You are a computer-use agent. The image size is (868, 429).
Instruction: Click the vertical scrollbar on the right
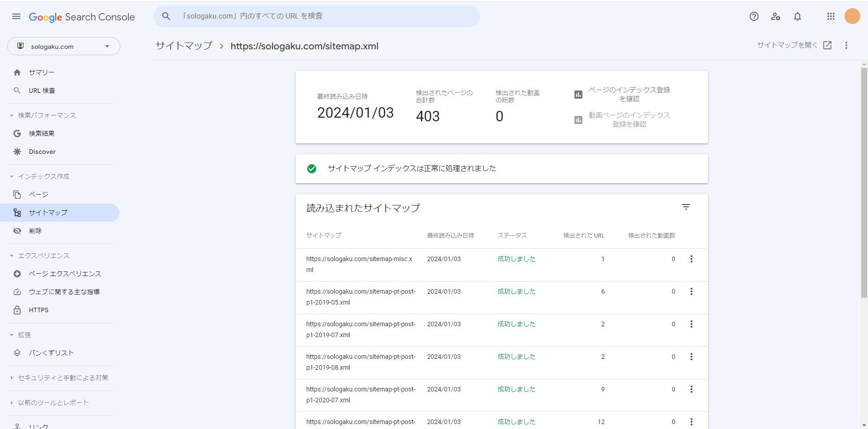[x=864, y=181]
